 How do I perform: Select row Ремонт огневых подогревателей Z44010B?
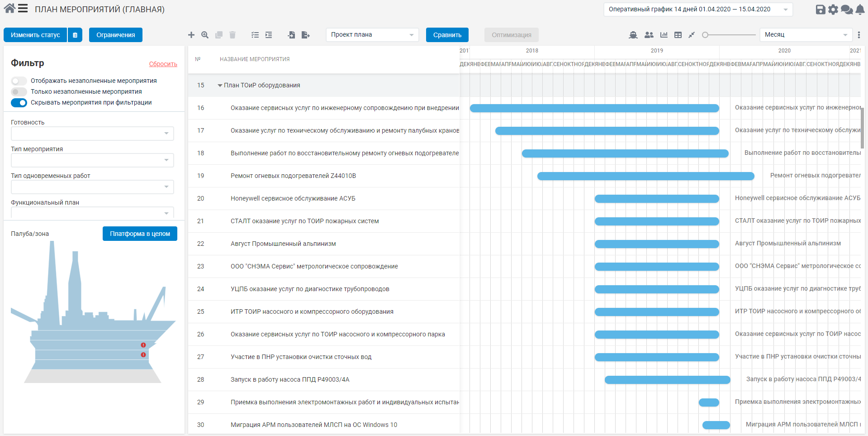click(x=324, y=176)
